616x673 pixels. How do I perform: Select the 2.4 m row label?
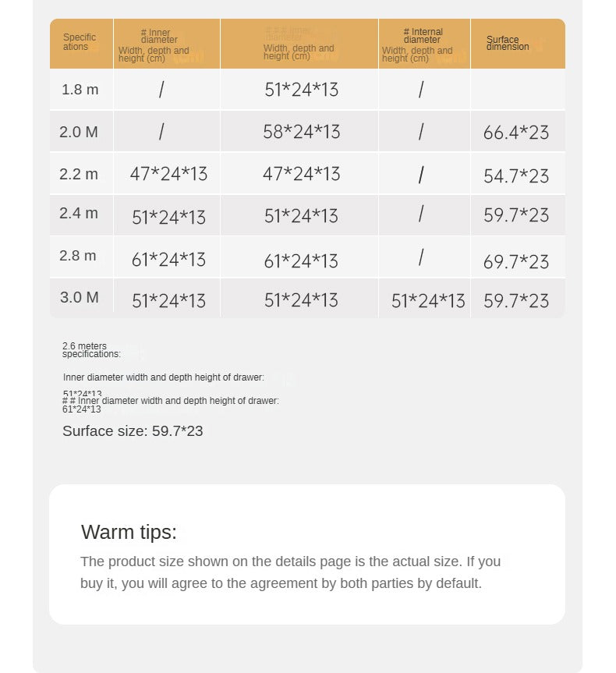pos(79,214)
